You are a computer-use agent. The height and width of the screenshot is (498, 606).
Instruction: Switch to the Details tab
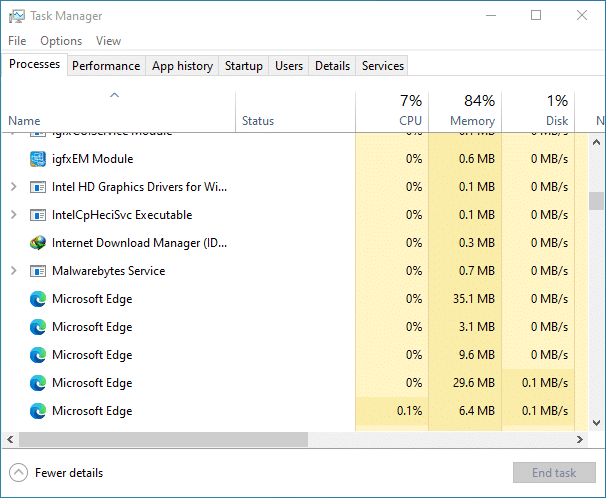pos(332,66)
